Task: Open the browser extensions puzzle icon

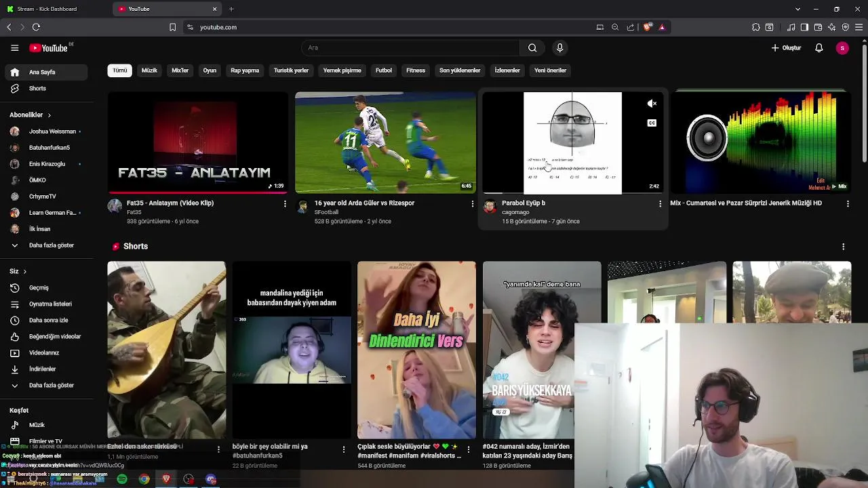Action: tap(756, 27)
